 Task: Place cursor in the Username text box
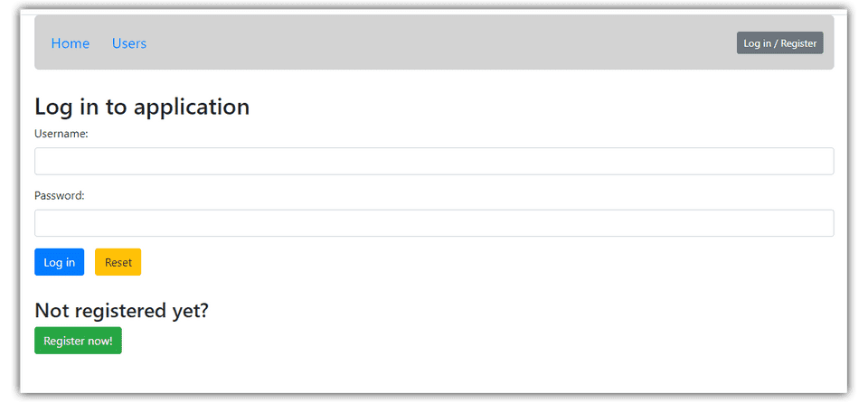(434, 161)
